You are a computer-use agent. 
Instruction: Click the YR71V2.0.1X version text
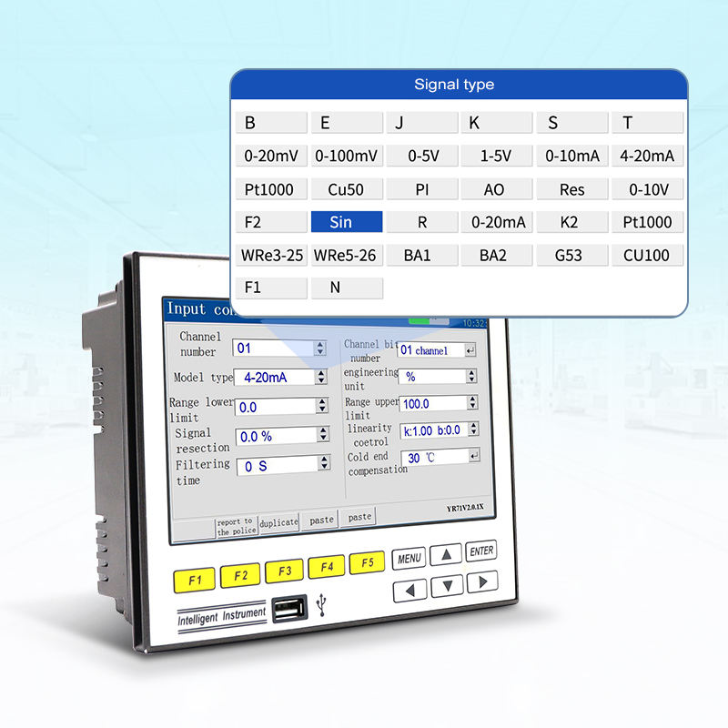click(465, 508)
